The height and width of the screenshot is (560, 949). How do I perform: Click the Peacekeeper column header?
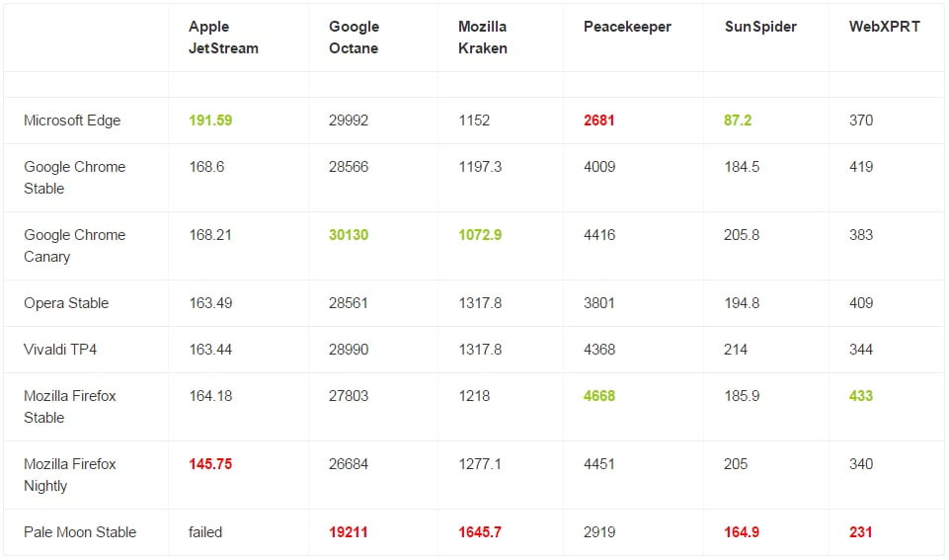627,27
